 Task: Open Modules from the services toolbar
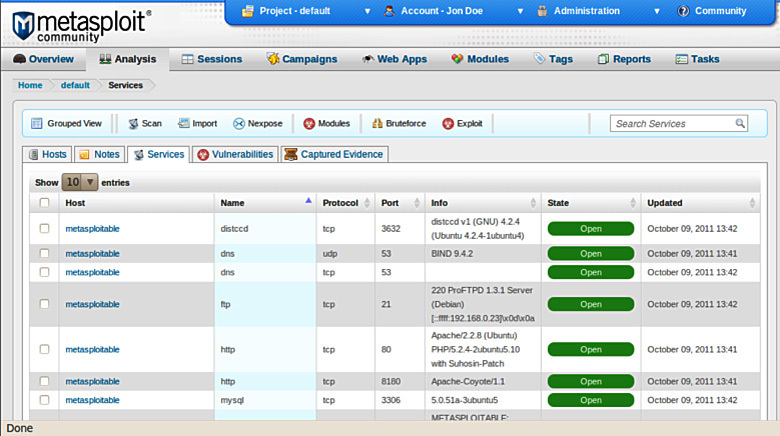tap(327, 123)
